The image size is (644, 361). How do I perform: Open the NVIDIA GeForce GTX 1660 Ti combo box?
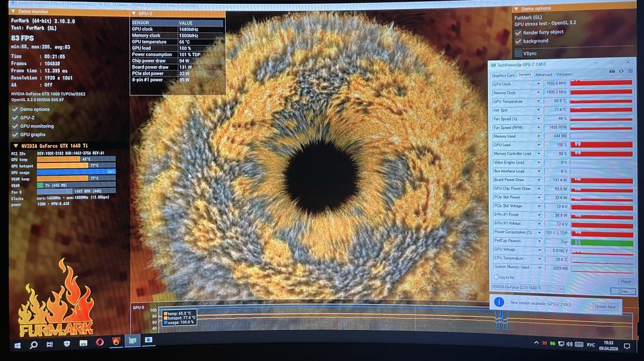click(527, 288)
